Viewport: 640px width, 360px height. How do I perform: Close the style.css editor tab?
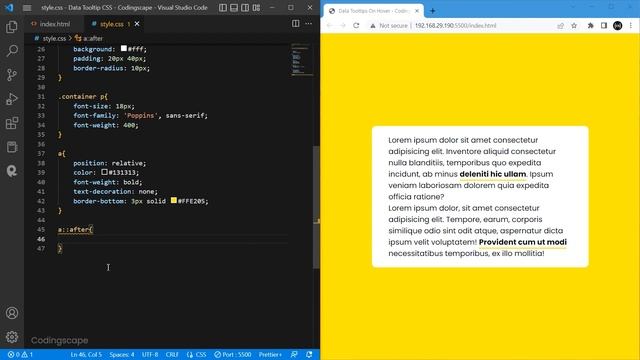pyautogui.click(x=137, y=24)
